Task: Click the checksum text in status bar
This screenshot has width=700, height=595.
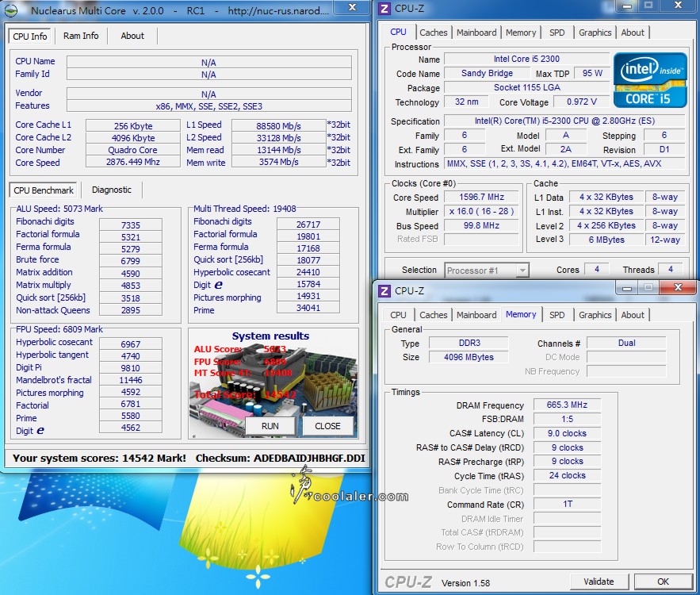Action: pos(281,458)
